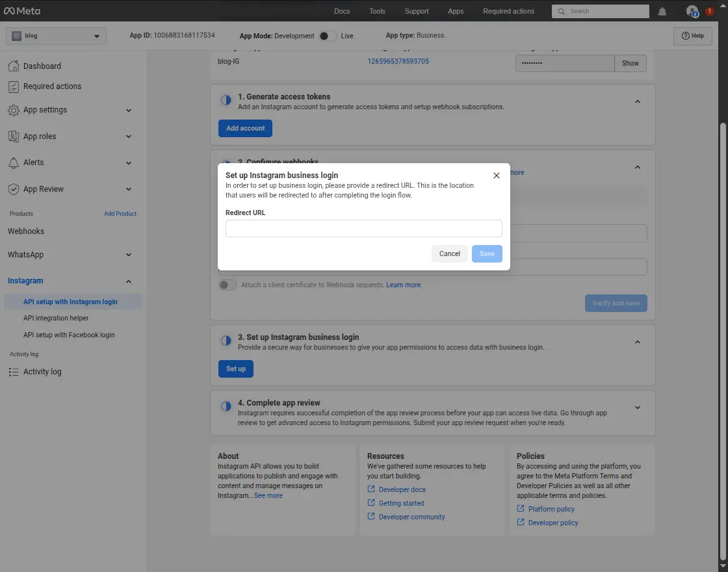Open Activity log list icon
Image resolution: width=728 pixels, height=572 pixels.
tap(14, 372)
